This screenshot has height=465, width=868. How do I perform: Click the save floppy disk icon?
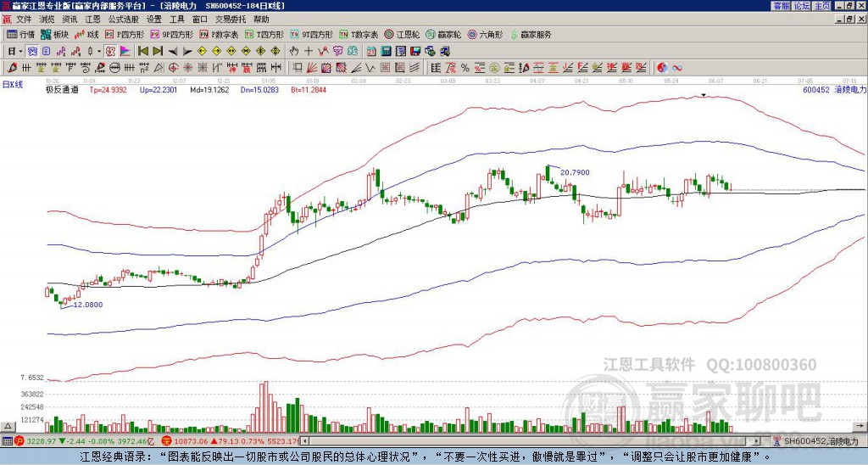tap(415, 52)
